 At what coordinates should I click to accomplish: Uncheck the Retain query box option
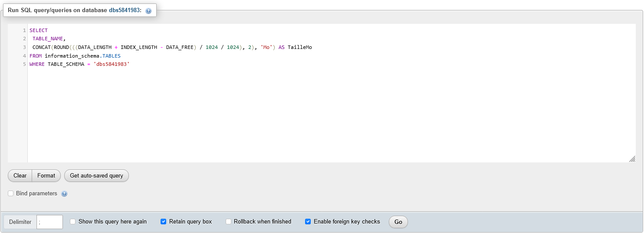[x=164, y=222]
